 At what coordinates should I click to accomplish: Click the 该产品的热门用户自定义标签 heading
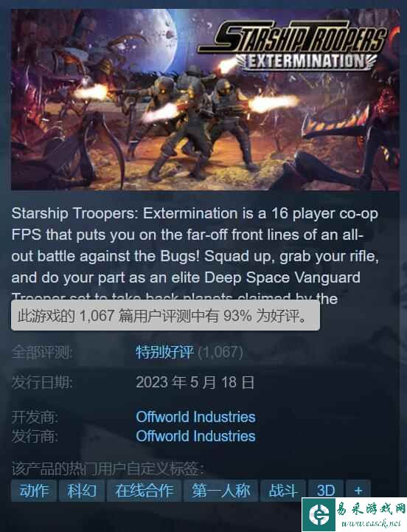click(x=108, y=469)
